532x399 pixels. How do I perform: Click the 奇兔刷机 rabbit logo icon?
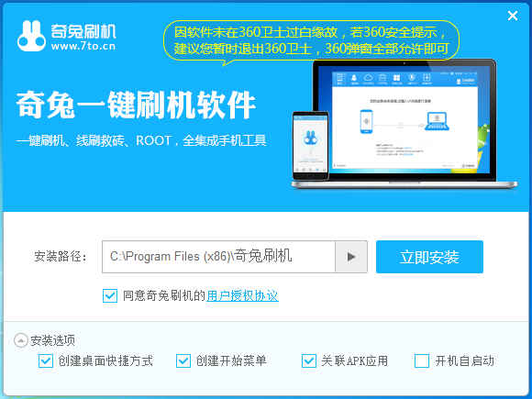pyautogui.click(x=31, y=36)
